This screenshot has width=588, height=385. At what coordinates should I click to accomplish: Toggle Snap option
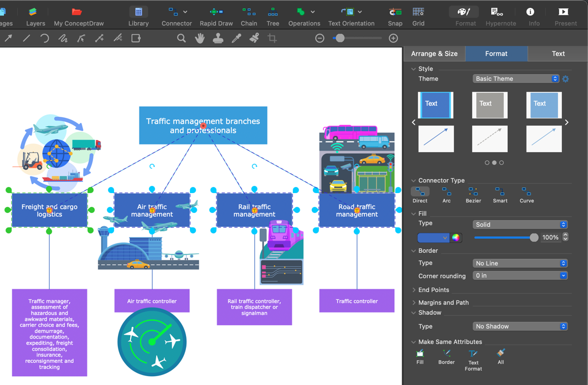click(x=395, y=17)
